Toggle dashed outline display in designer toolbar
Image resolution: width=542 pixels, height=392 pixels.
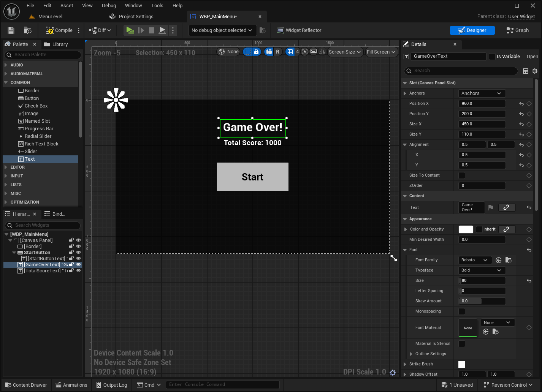[247, 52]
